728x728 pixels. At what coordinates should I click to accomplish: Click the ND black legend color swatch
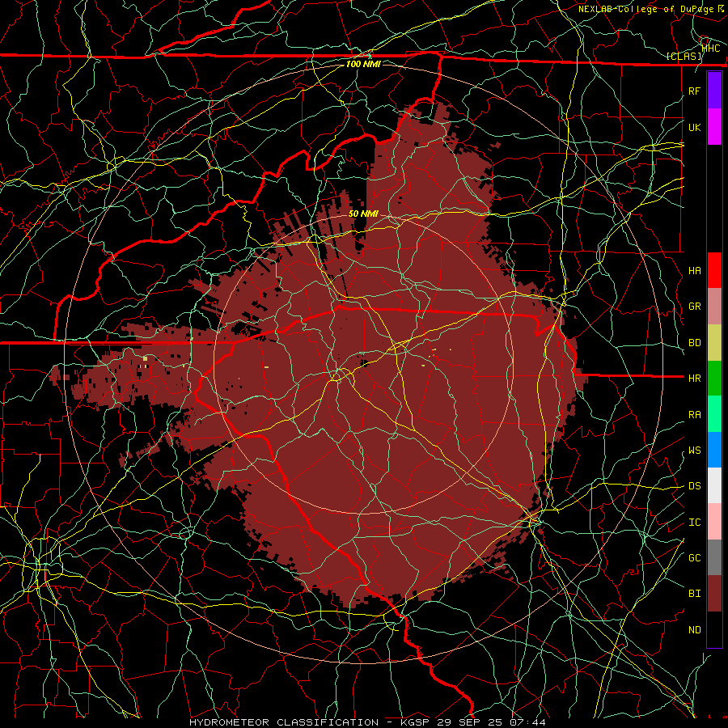[x=714, y=629]
